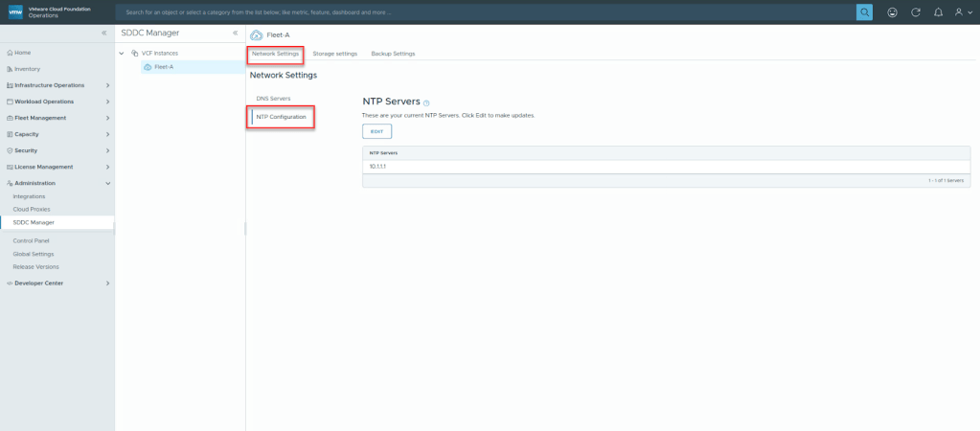
Task: Select DNS Servers section
Action: pyautogui.click(x=274, y=99)
